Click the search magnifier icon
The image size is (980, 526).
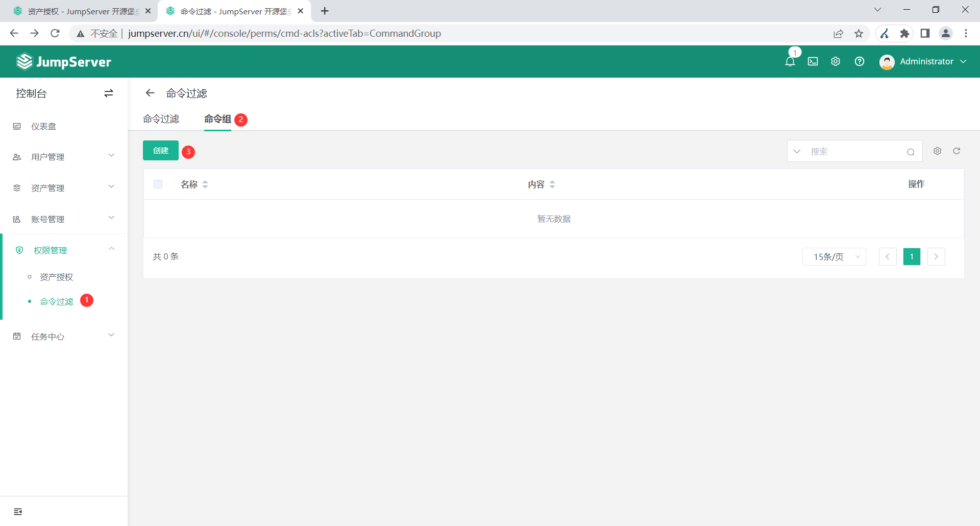click(911, 152)
